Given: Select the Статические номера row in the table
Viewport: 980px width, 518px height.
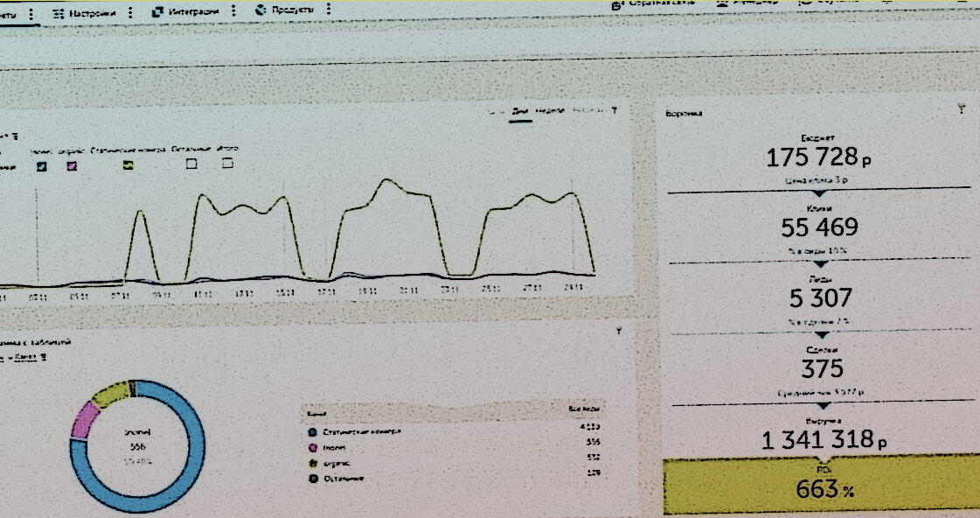Looking at the screenshot, I should point(454,431).
